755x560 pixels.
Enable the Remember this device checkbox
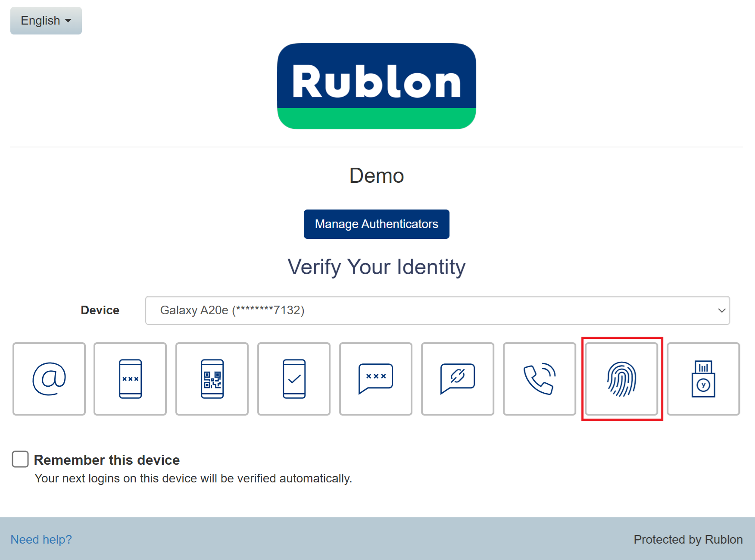[x=20, y=459]
